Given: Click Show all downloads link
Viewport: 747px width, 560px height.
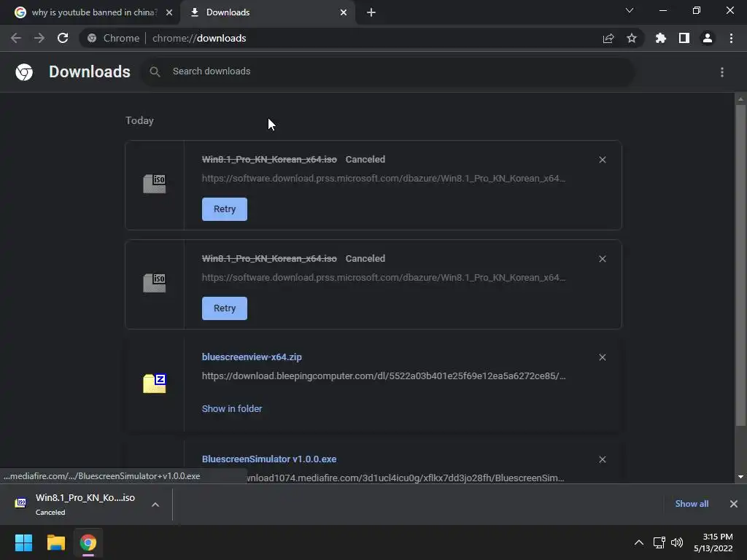Looking at the screenshot, I should point(692,504).
